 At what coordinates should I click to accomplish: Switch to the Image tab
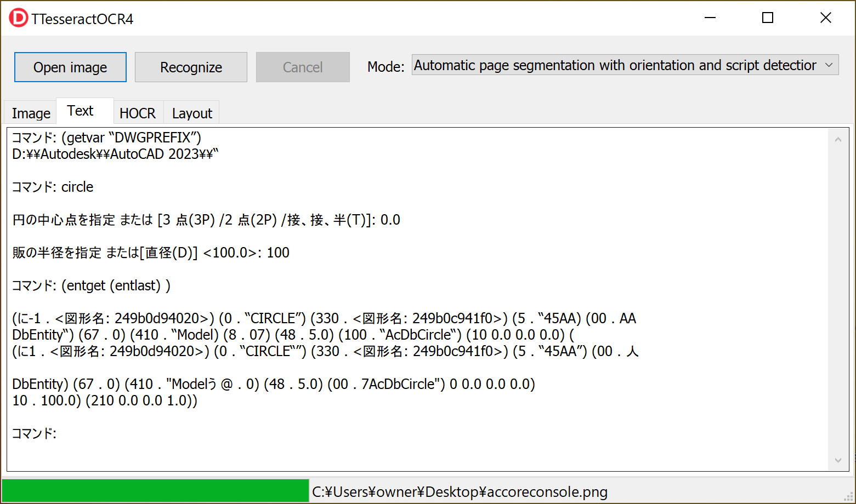tap(31, 113)
